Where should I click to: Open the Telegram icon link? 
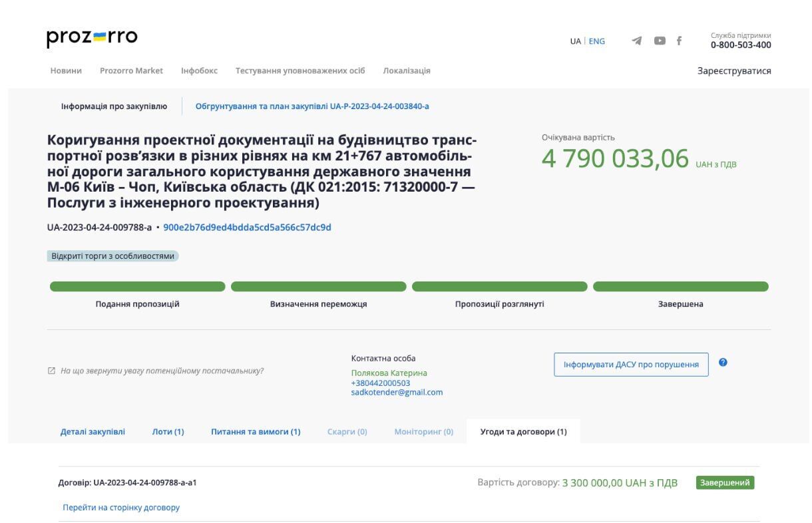(637, 41)
